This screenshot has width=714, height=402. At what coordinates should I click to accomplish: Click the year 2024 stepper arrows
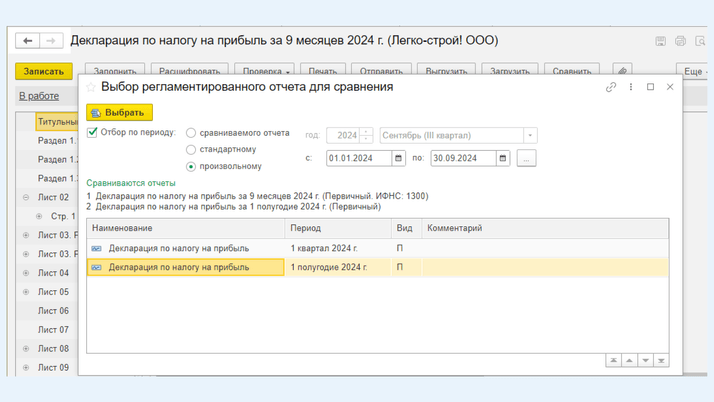(x=366, y=135)
